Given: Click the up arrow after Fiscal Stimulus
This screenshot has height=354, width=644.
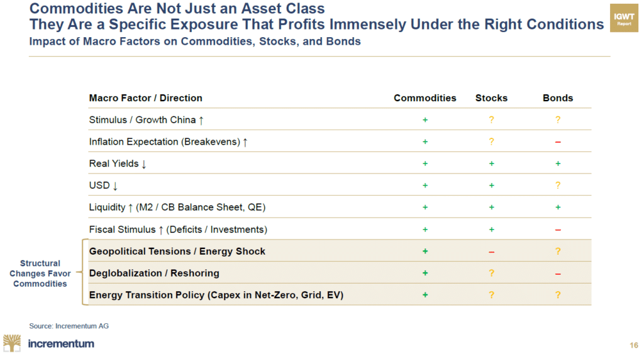Looking at the screenshot, I should 161,230.
